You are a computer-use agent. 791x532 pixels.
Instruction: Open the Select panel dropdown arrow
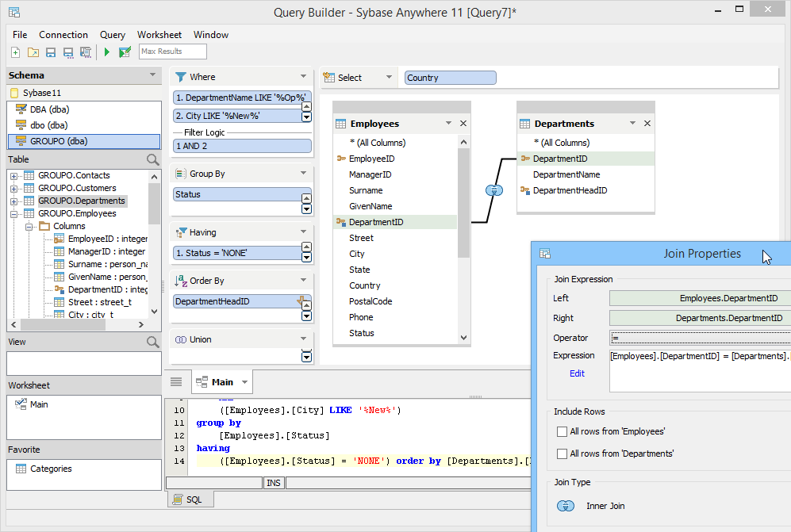tap(389, 77)
